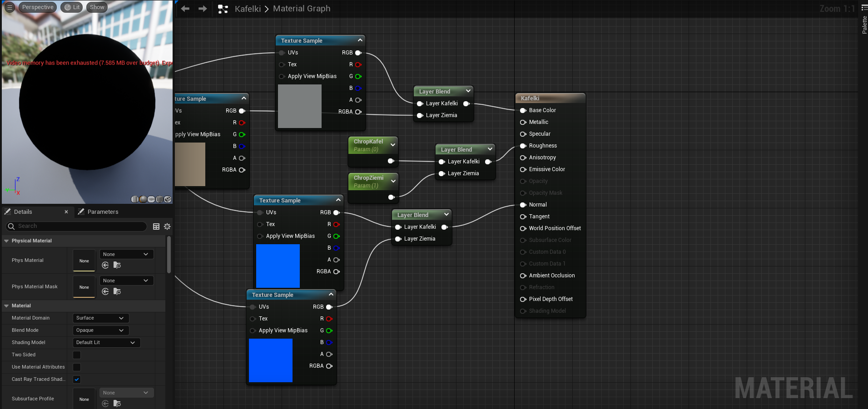Viewport: 868px width, 409px height.
Task: Collapse the Physical Material section
Action: pyautogui.click(x=6, y=241)
